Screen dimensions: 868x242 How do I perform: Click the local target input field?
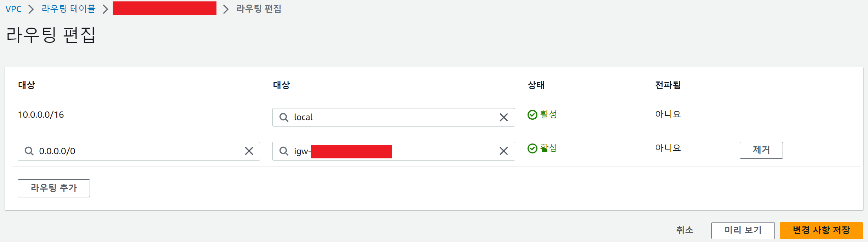pyautogui.click(x=394, y=117)
